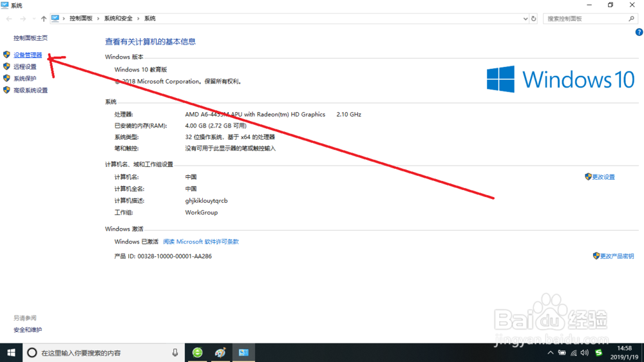Expand chevron after 系统和安全 breadcrumb
Screen dimensions: 644x362
(x=138, y=19)
